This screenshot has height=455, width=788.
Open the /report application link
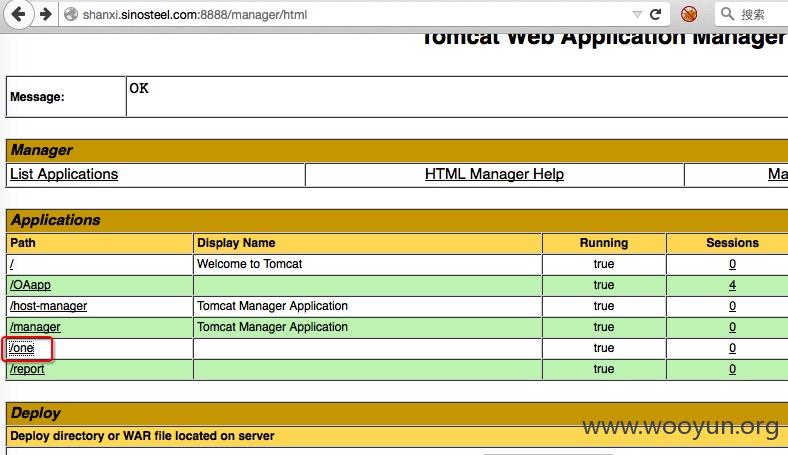tap(27, 369)
